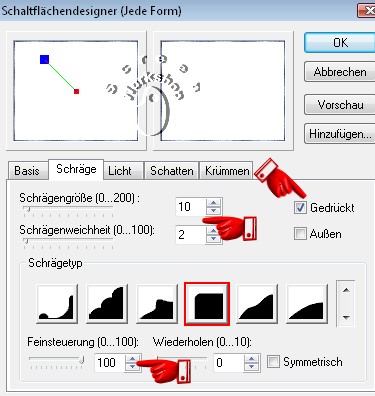Increase Wiederholen value with the up arrow
The width and height of the screenshot is (375, 396).
click(251, 359)
